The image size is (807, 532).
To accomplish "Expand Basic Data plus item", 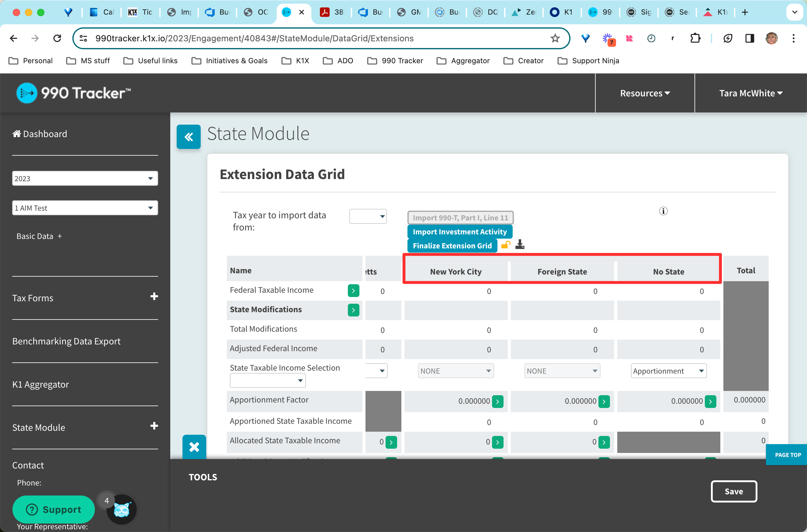I will pyautogui.click(x=60, y=236).
